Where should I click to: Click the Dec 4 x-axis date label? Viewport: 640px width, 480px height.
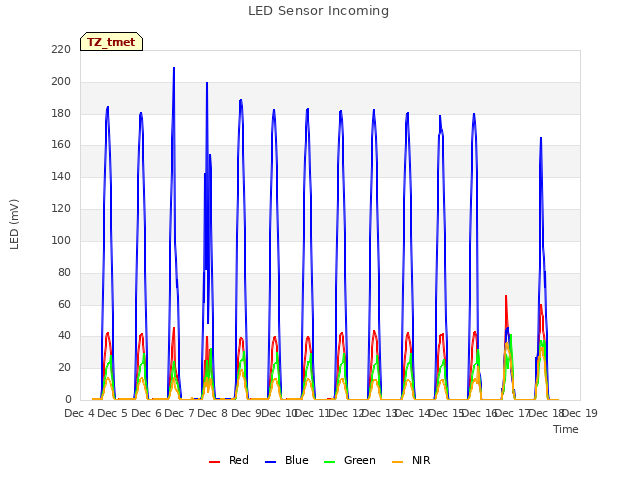pos(79,413)
